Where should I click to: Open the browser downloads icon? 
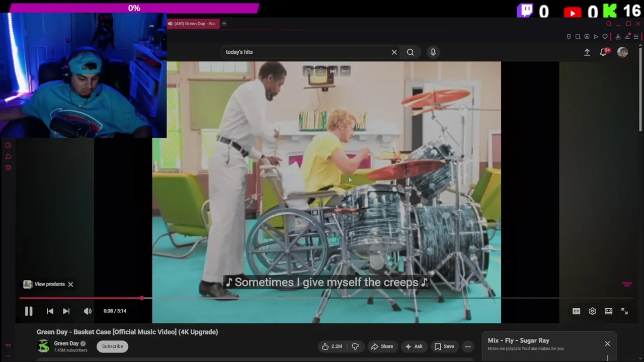click(x=627, y=37)
